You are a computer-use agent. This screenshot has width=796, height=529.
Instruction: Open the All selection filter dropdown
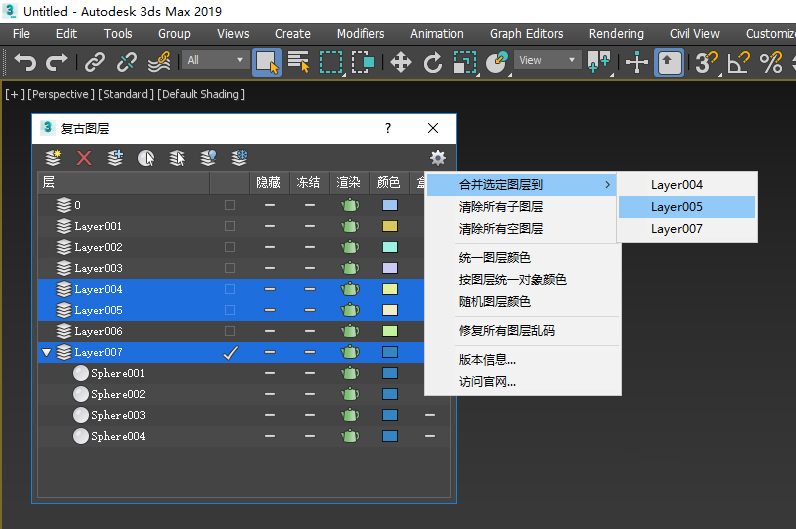[214, 60]
